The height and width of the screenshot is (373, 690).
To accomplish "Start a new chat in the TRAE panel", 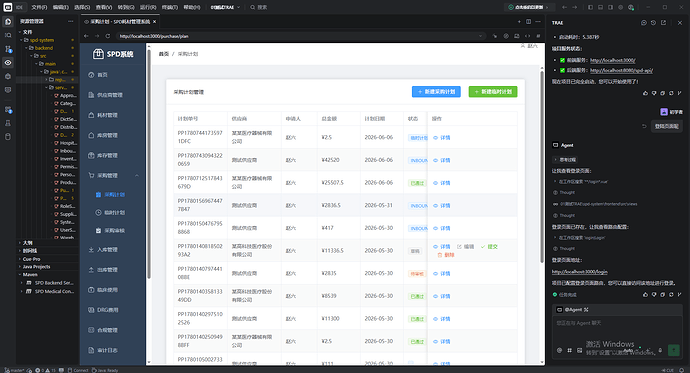I will (x=644, y=22).
